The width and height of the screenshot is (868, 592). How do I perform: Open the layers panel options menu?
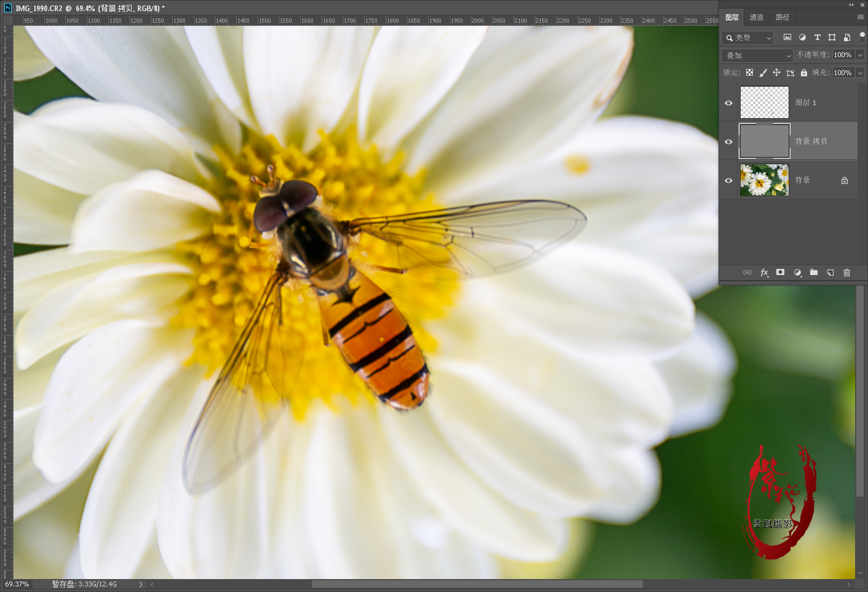tap(860, 17)
